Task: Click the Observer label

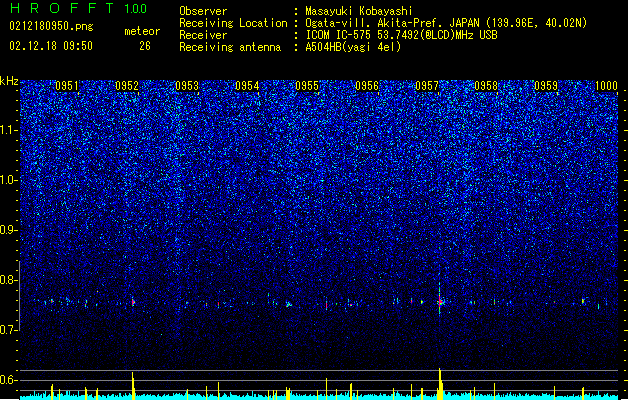Action: (203, 11)
